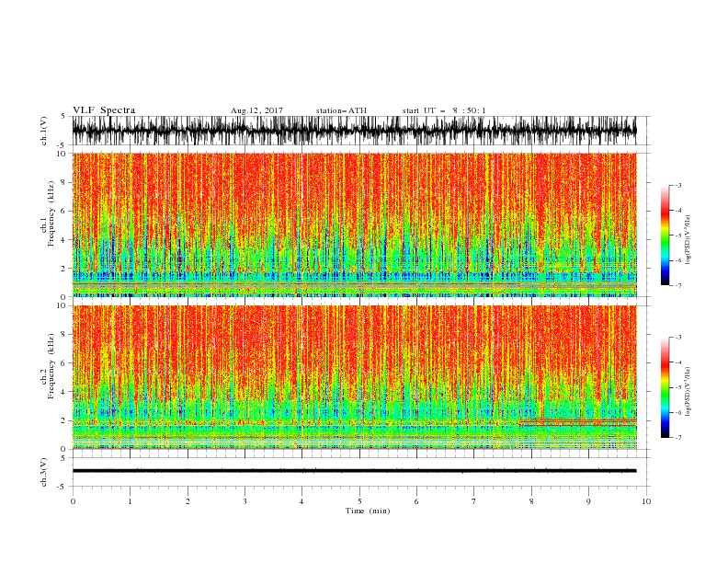Click the ch.2 "Frequency (kHz)" axis label
This screenshot has height=563, width=728.
(x=51, y=366)
